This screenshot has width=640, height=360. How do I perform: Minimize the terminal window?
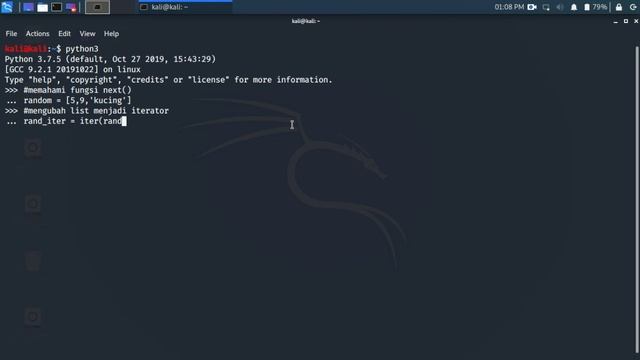[x=616, y=21]
